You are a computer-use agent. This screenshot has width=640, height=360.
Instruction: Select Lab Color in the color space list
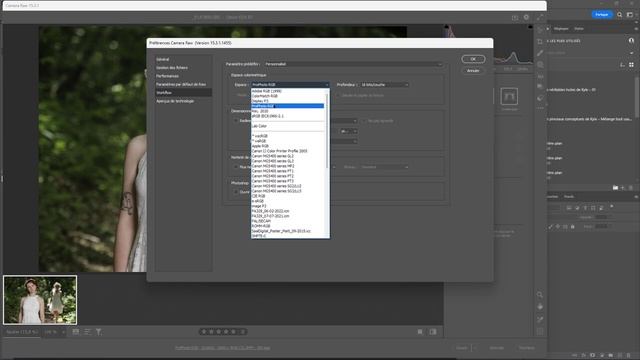[x=260, y=126]
